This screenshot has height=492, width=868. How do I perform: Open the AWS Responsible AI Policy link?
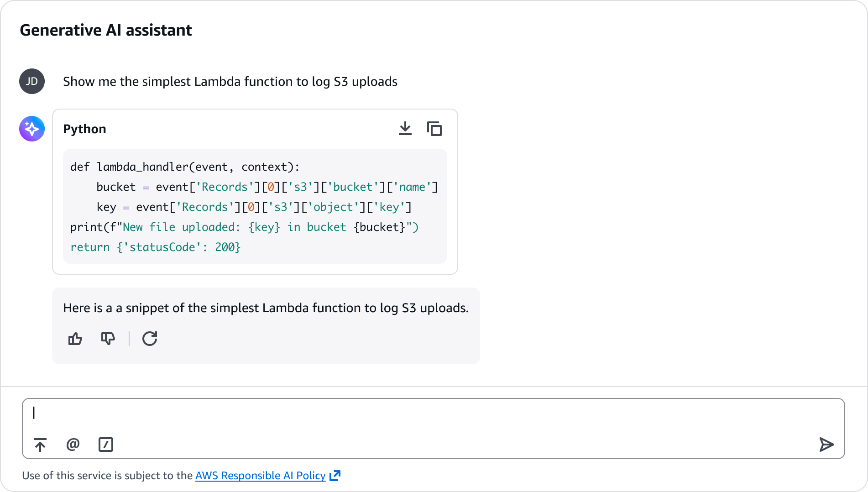point(260,476)
